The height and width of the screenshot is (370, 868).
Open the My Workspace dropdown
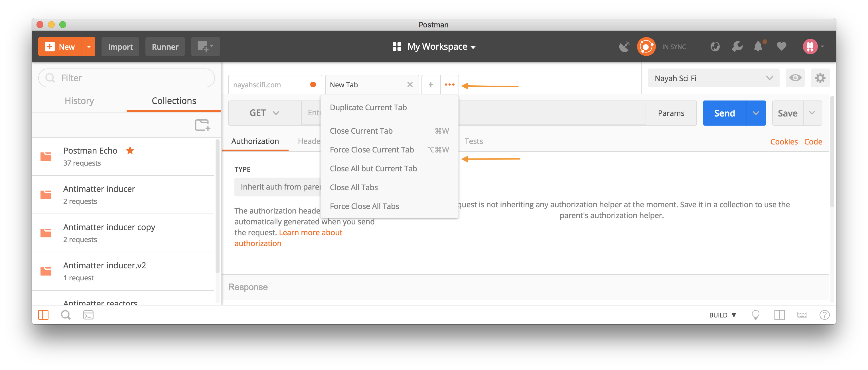(434, 47)
